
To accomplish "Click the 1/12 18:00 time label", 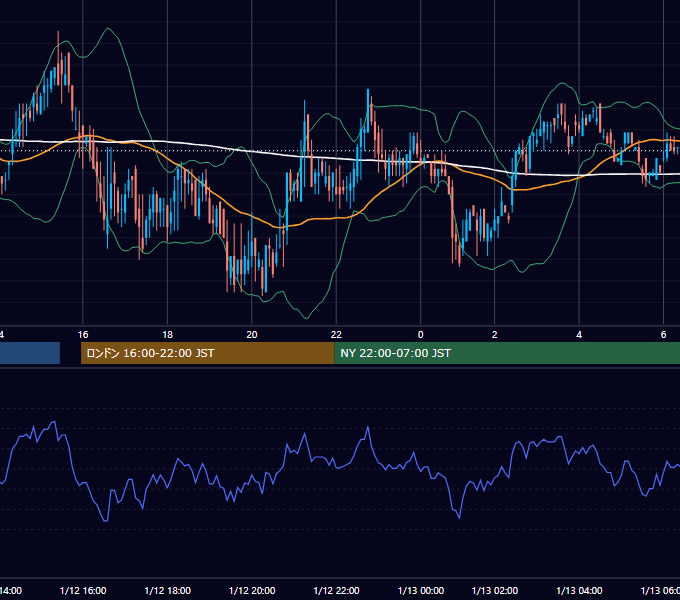I will [x=167, y=590].
